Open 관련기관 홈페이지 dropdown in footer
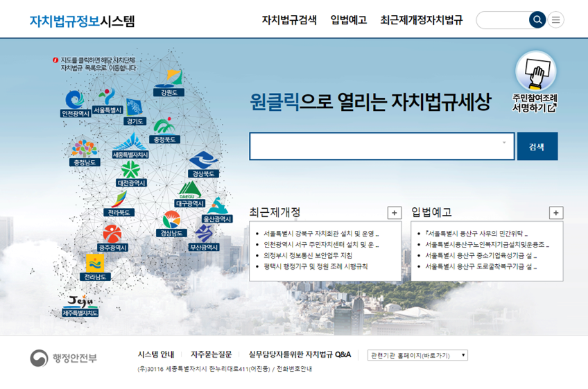This screenshot has width=588, height=389. [x=417, y=355]
